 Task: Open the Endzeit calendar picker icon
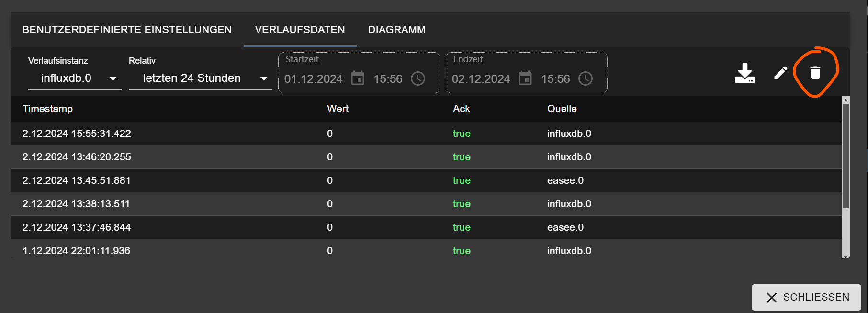click(525, 78)
